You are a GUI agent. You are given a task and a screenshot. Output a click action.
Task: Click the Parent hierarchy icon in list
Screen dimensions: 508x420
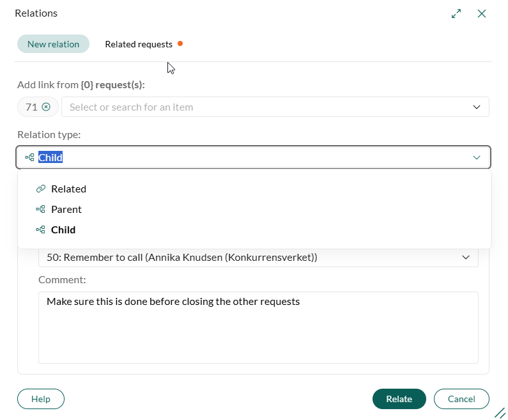pos(41,209)
